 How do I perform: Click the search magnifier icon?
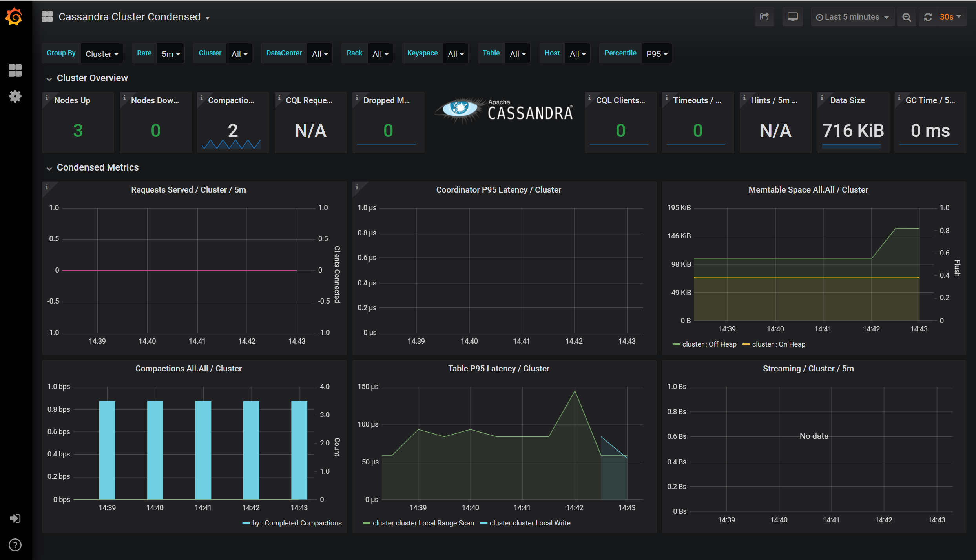point(906,17)
